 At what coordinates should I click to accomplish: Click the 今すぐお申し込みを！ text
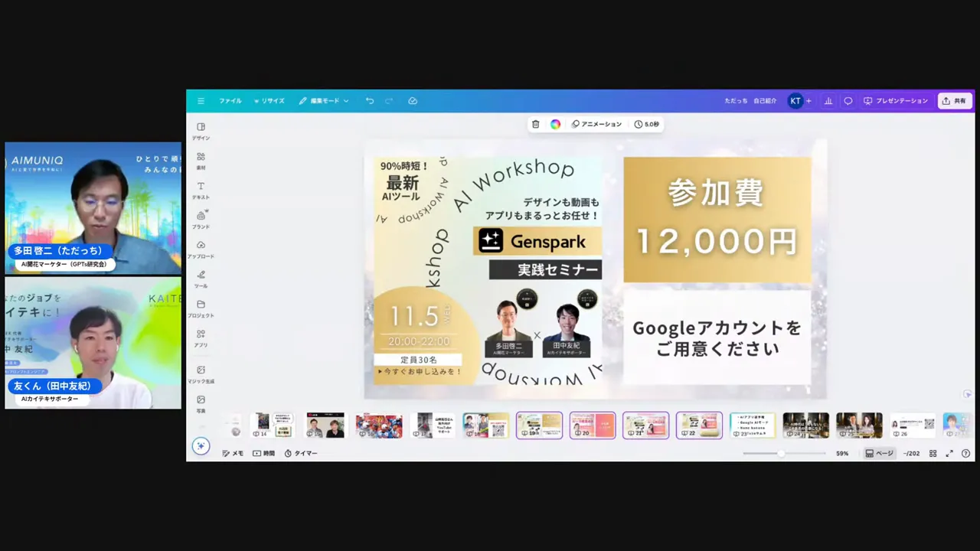coord(420,371)
